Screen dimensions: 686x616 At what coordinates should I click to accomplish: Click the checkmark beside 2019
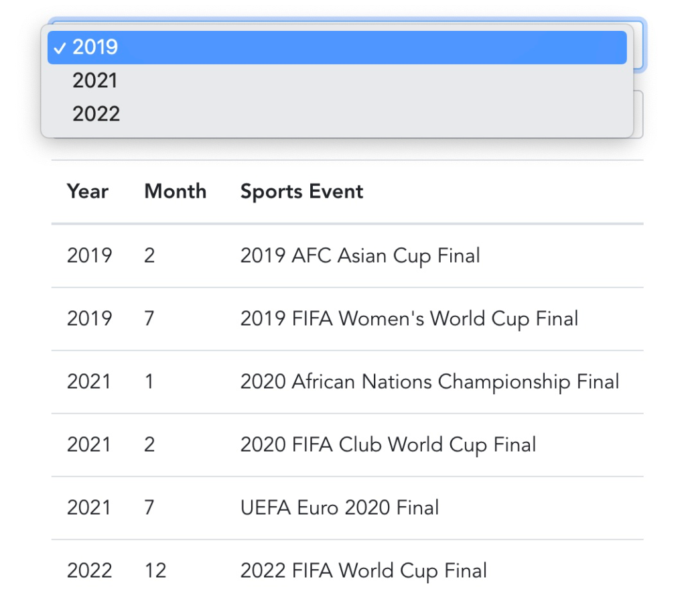click(x=60, y=48)
